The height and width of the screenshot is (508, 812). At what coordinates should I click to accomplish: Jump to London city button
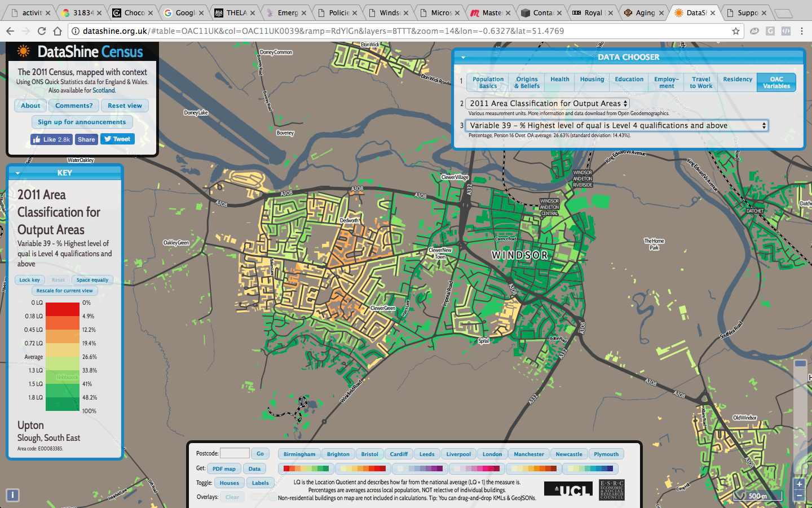point(492,454)
